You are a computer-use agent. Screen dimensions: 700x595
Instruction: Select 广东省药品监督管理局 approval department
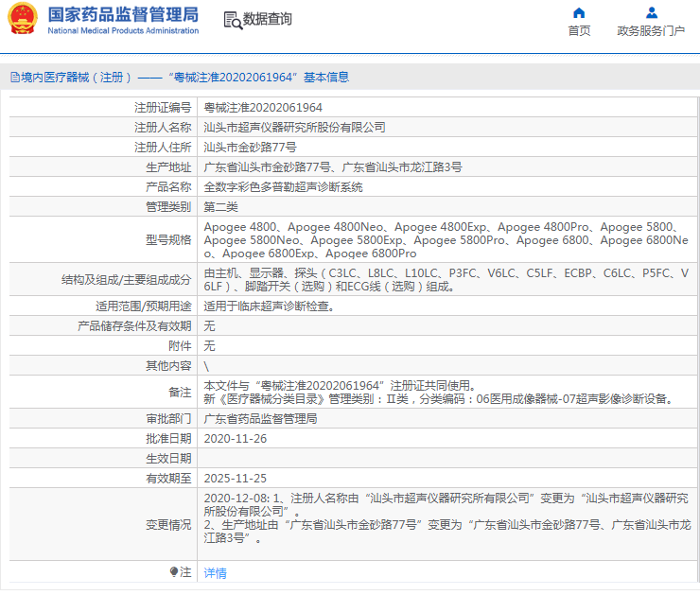point(260,419)
